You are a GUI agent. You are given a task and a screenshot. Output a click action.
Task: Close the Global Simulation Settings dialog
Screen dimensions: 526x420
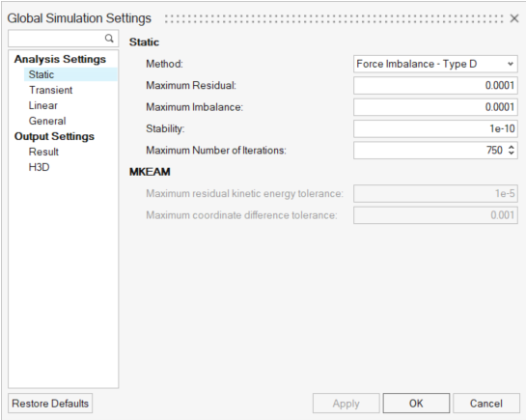coord(514,18)
